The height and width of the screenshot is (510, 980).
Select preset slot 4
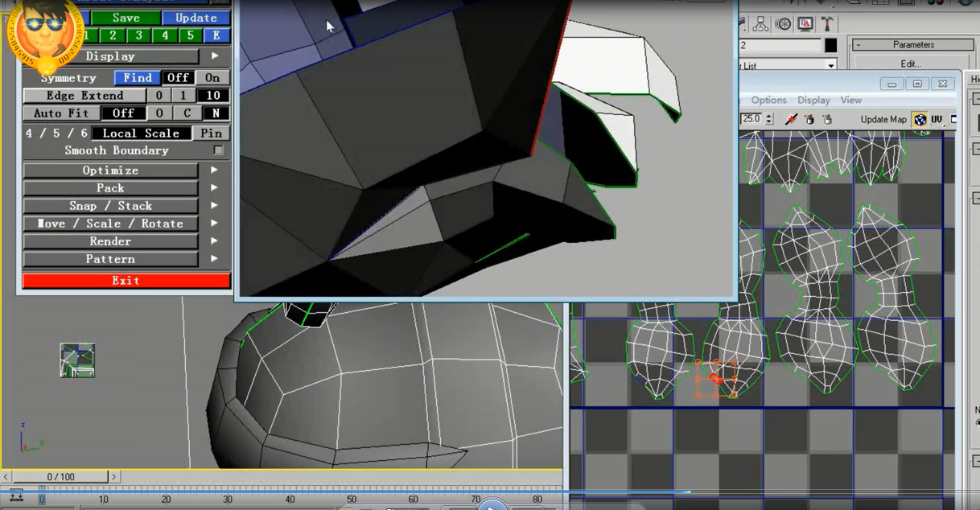[x=165, y=35]
